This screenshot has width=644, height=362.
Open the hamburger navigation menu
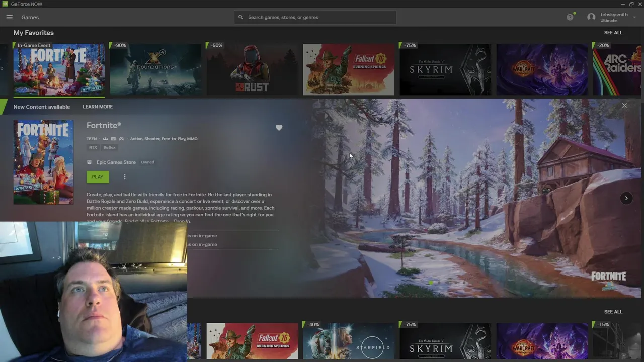[9, 17]
